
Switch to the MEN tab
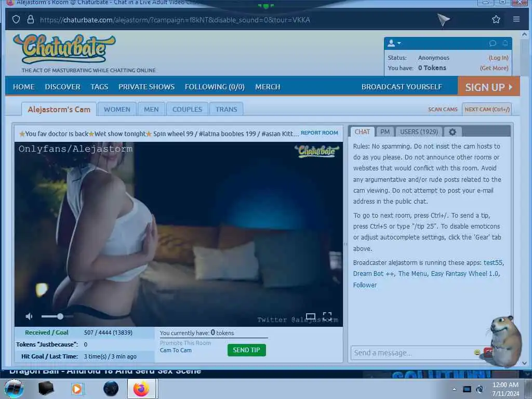(151, 109)
